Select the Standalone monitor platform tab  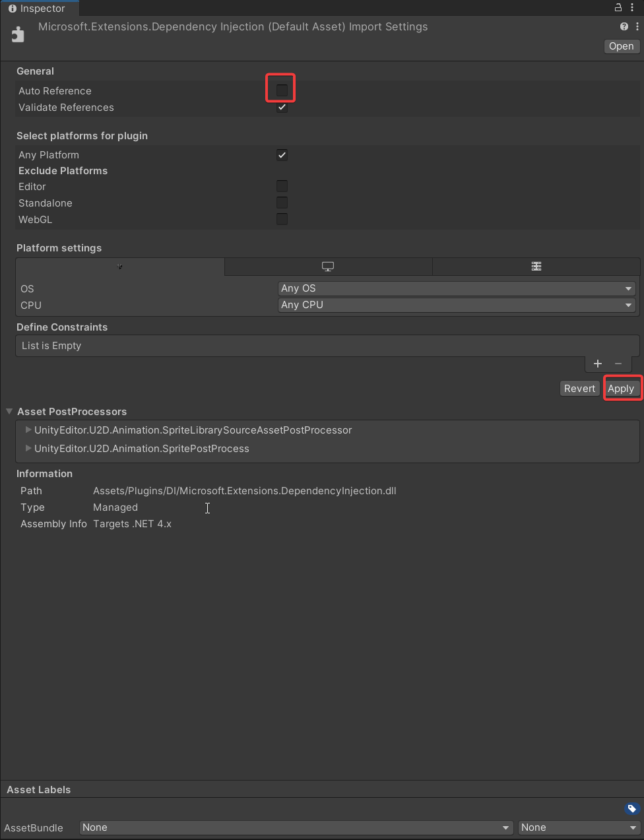pyautogui.click(x=328, y=267)
